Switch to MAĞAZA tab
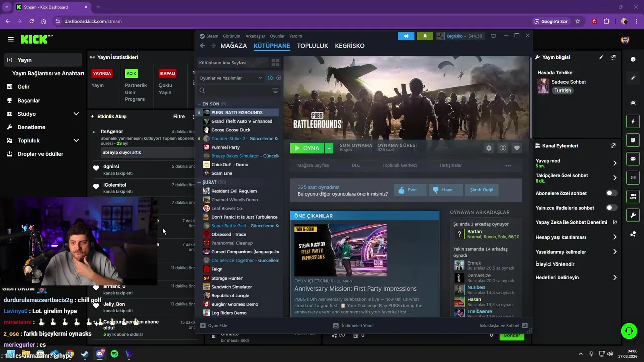644x362 pixels. [x=233, y=46]
